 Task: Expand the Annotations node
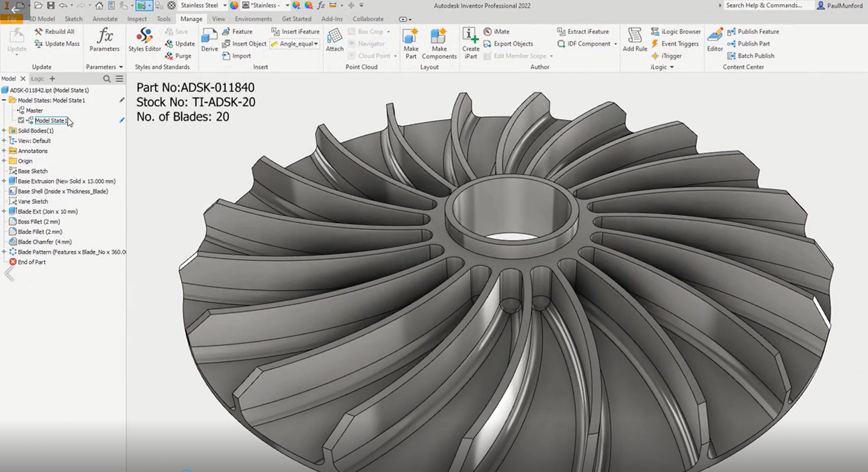click(x=4, y=151)
